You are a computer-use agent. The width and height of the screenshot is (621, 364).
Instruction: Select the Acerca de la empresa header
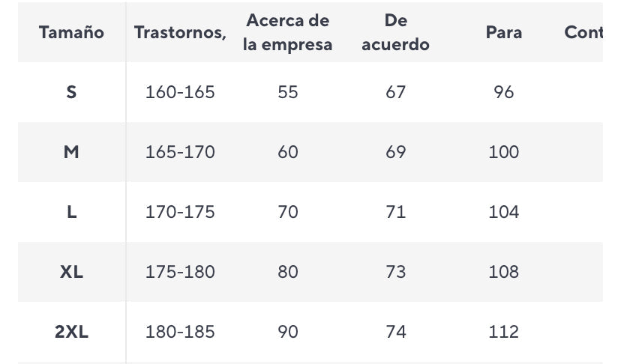point(287,32)
